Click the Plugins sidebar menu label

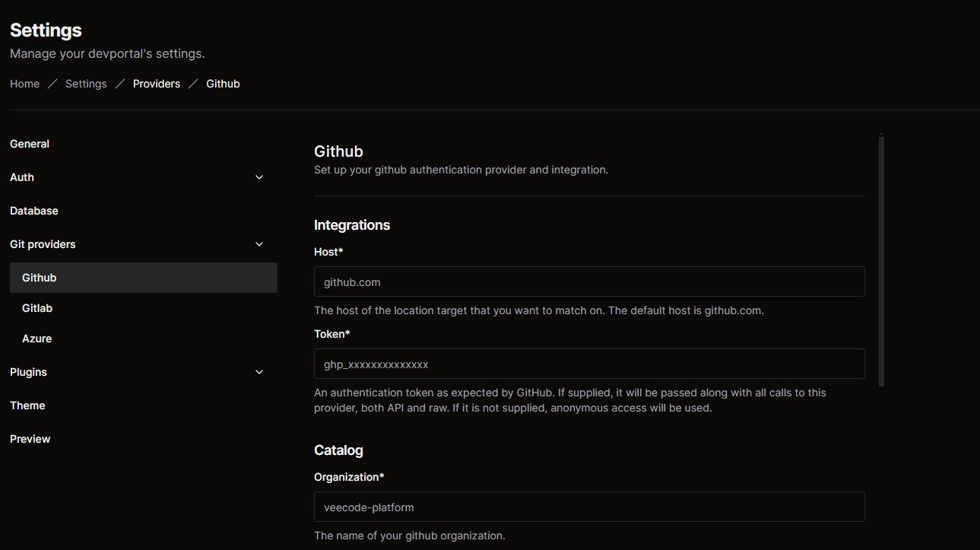point(29,372)
